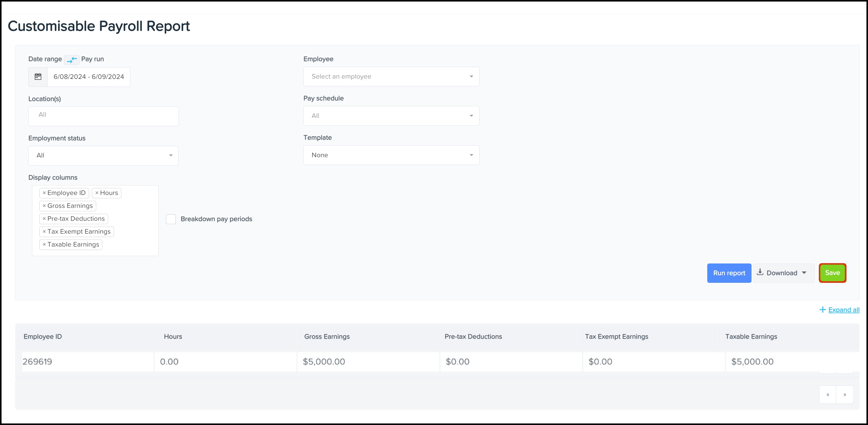
Task: Click the green Save button
Action: (x=832, y=273)
